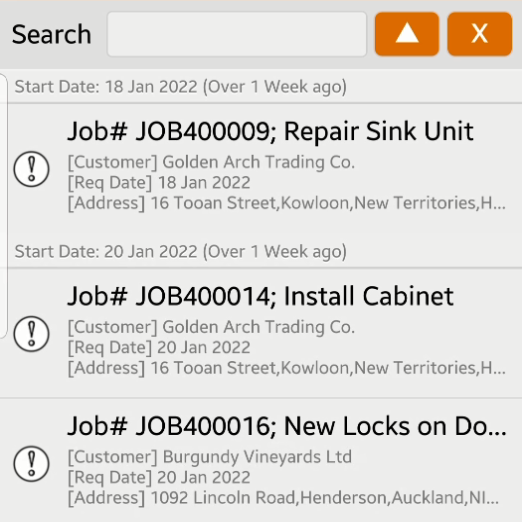This screenshot has width=522, height=522.
Task: Click the Search label beside the field
Action: coord(51,34)
